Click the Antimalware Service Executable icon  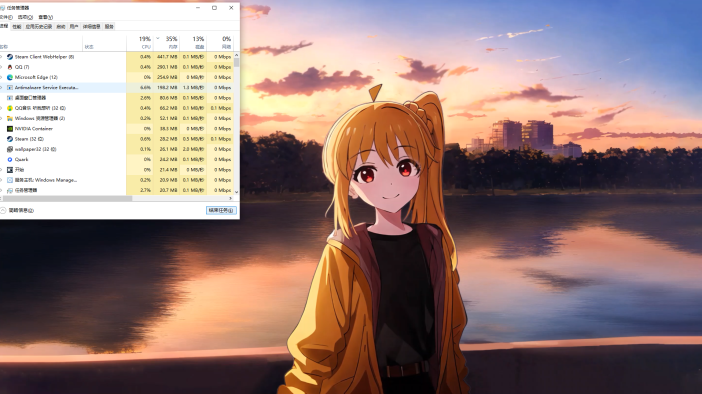10,88
